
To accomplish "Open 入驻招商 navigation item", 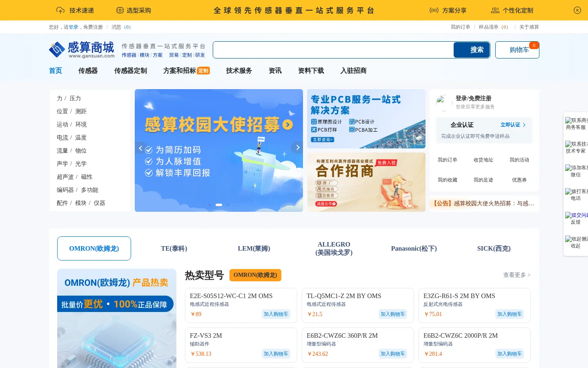I will tap(354, 71).
